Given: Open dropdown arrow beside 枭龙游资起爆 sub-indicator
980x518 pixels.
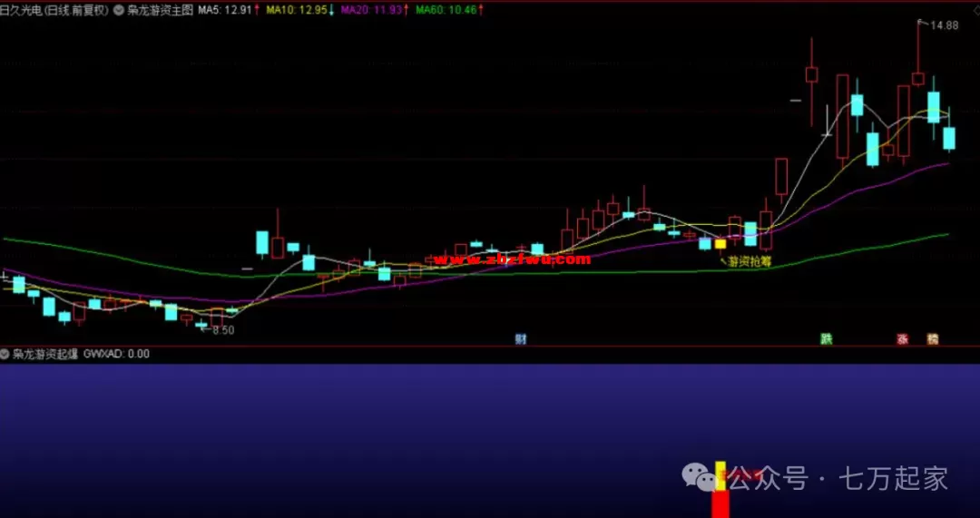Looking at the screenshot, I should click(x=5, y=354).
